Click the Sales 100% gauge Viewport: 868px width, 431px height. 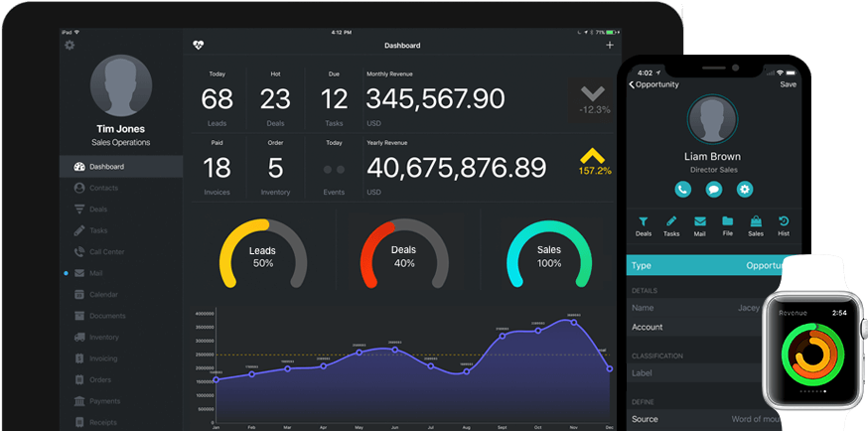[x=549, y=254]
